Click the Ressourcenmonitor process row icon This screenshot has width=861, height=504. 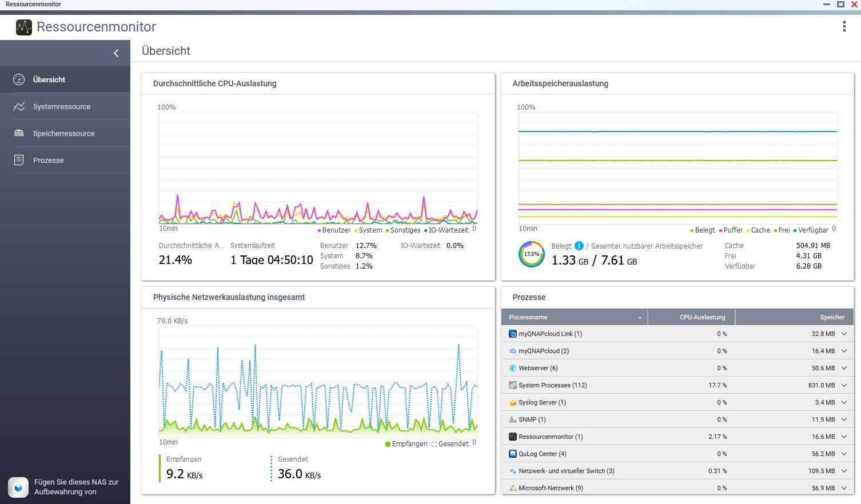(x=513, y=437)
